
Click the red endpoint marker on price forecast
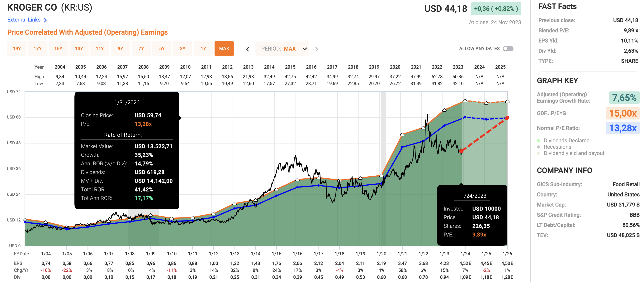click(x=507, y=118)
